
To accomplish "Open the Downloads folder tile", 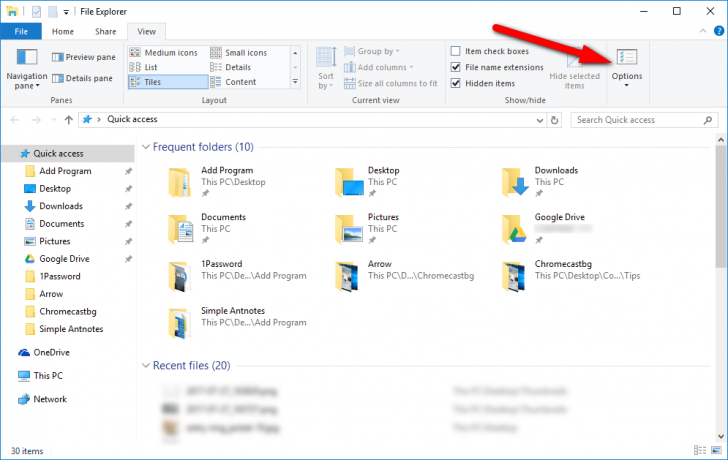I will coord(541,182).
